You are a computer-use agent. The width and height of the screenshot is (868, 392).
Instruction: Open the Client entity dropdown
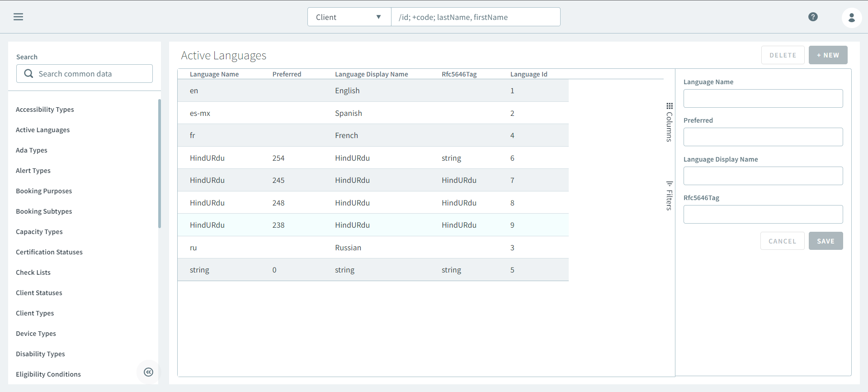point(349,17)
